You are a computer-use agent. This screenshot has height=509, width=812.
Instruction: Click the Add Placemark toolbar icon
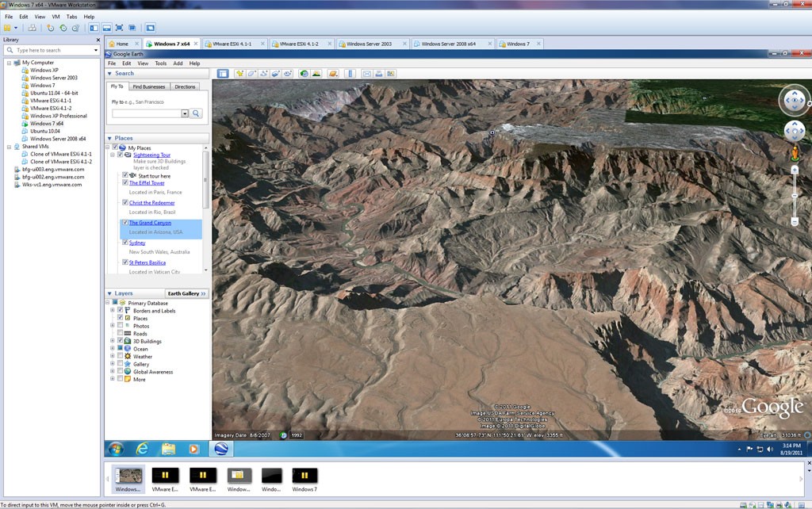(x=239, y=74)
